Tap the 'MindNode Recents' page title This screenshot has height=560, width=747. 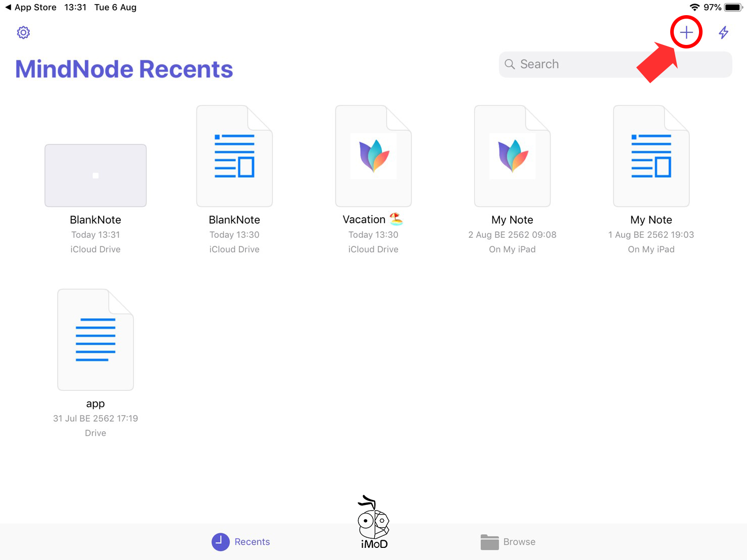[124, 69]
